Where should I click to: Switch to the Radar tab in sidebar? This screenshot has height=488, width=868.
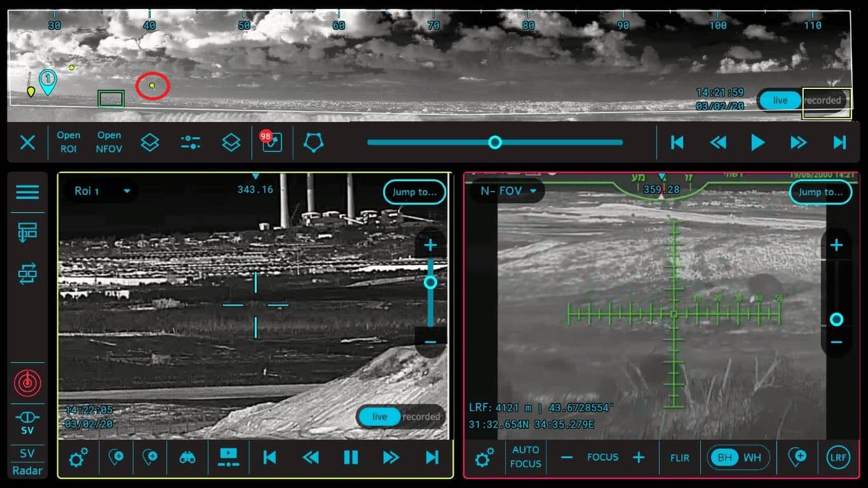(27, 470)
